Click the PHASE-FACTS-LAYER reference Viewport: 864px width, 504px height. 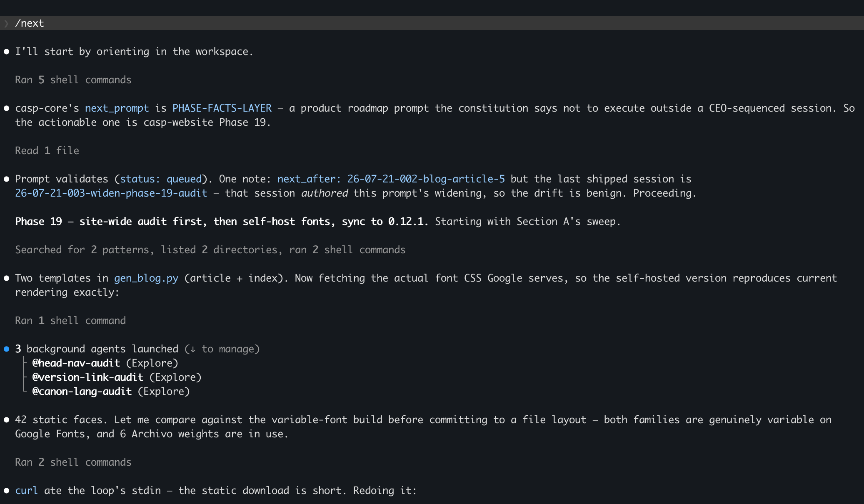tap(222, 108)
